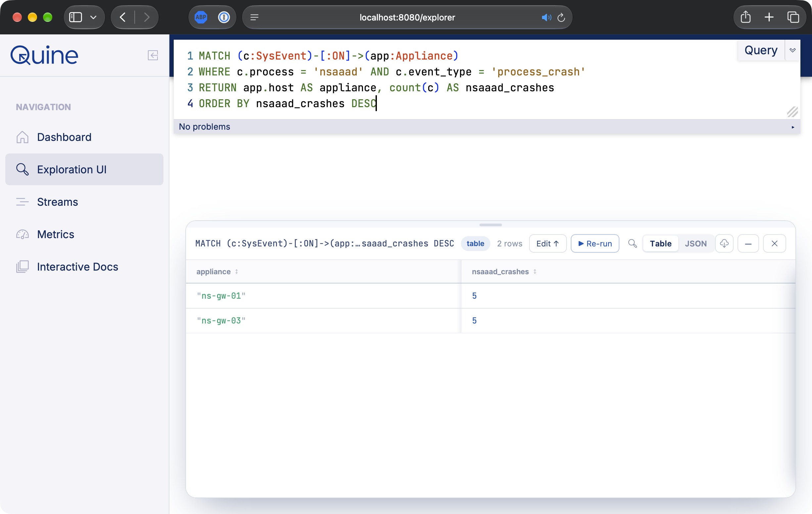Viewport: 812px width, 514px height.
Task: Sort by the appliance column
Action: click(x=237, y=271)
